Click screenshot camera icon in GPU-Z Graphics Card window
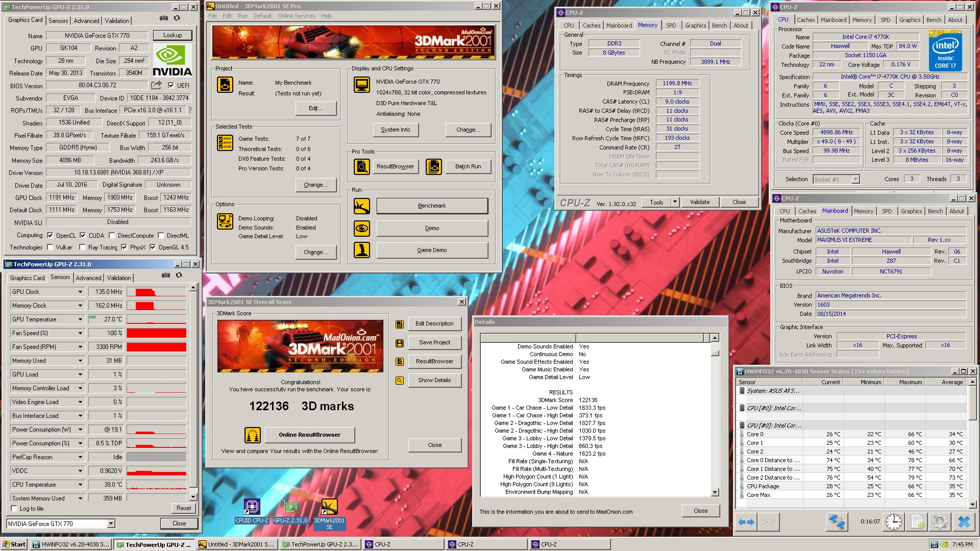This screenshot has width=980, height=551. (x=163, y=18)
